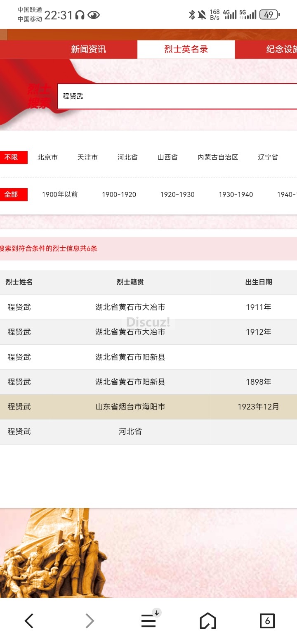Tap the headphones status icon

[x=80, y=15]
